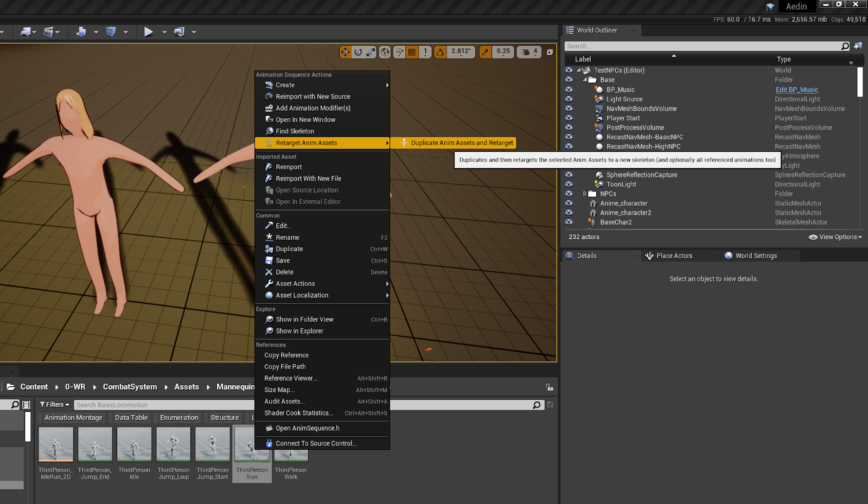Toggle visibility of the BaseChar2 actor
868x504 pixels.
pos(569,222)
